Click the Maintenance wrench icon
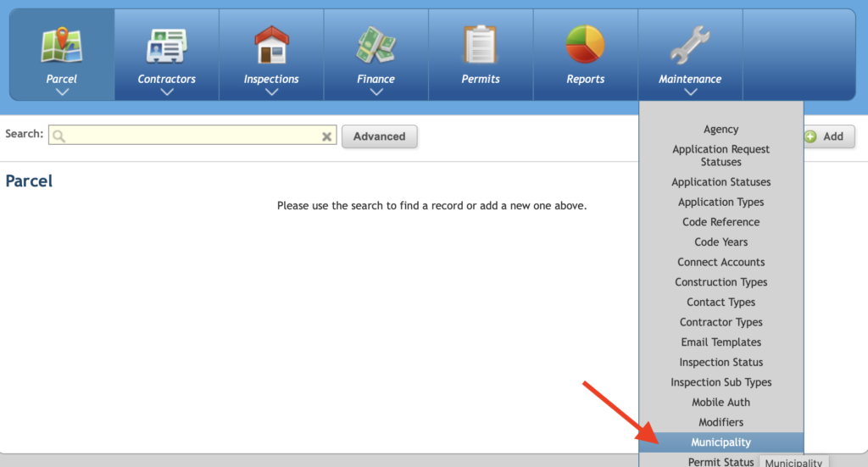Image resolution: width=868 pixels, height=467 pixels. pos(690,44)
